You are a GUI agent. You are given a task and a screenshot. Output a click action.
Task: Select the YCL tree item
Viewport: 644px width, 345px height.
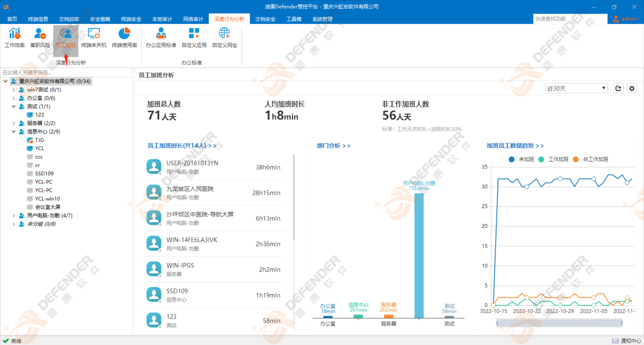pyautogui.click(x=40, y=148)
